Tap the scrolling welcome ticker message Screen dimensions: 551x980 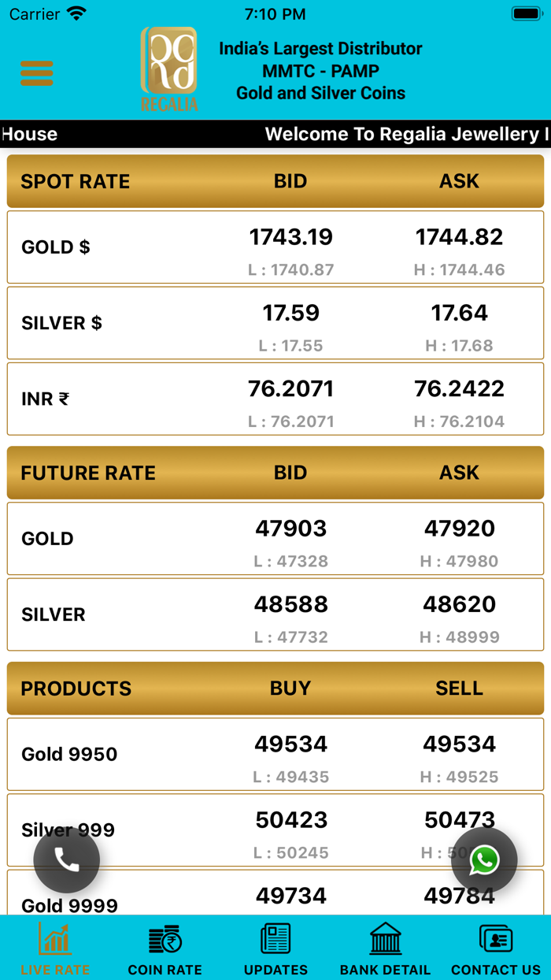[x=275, y=134]
